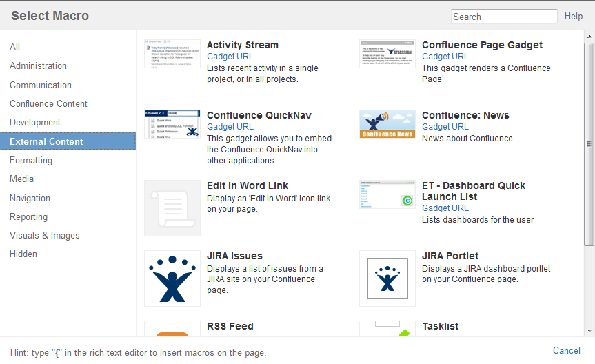The width and height of the screenshot is (595, 364).
Task: Click the Cancel link
Action: (x=567, y=351)
